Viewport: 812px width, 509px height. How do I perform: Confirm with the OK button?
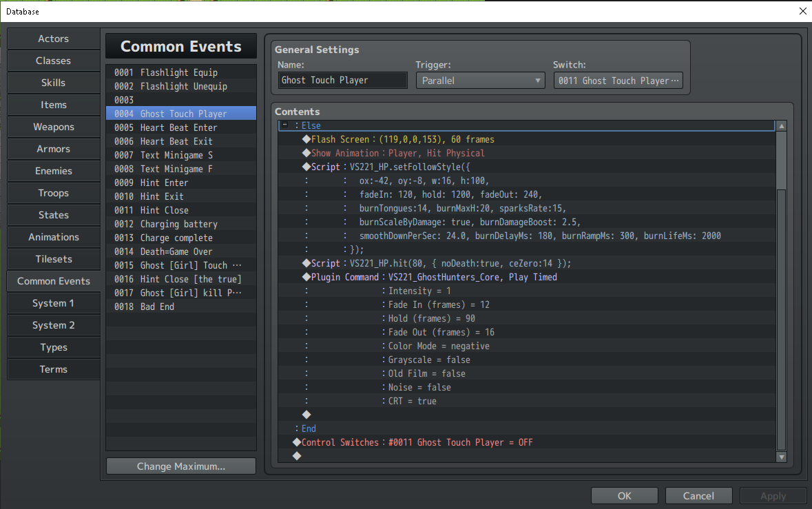tap(624, 496)
